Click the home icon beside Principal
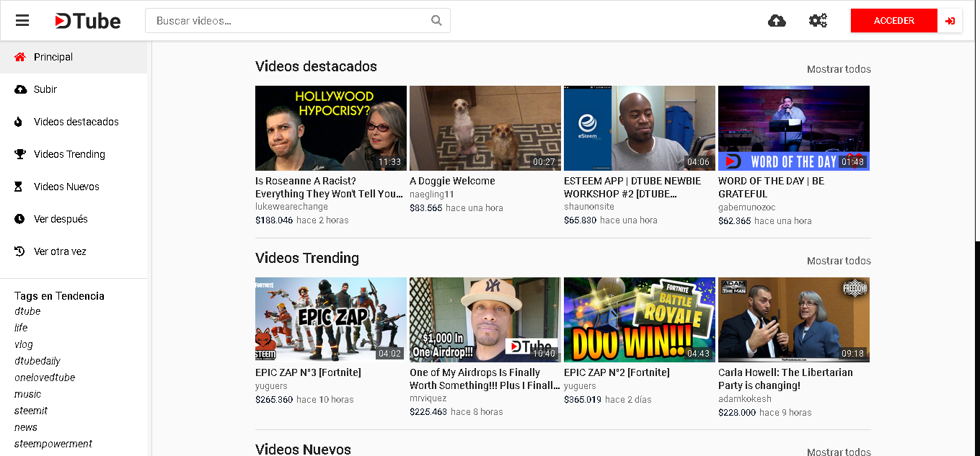980x456 pixels. [x=19, y=57]
